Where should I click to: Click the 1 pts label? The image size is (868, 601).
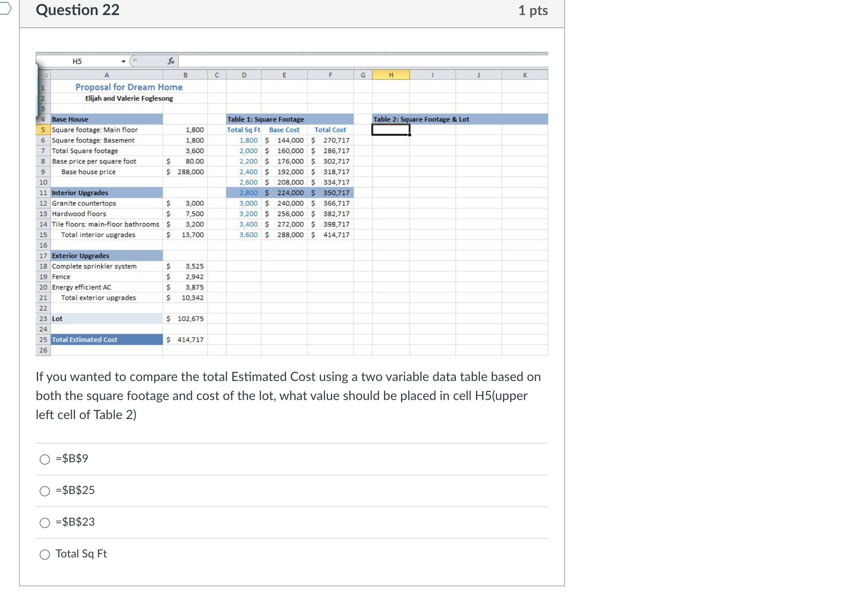(x=533, y=10)
